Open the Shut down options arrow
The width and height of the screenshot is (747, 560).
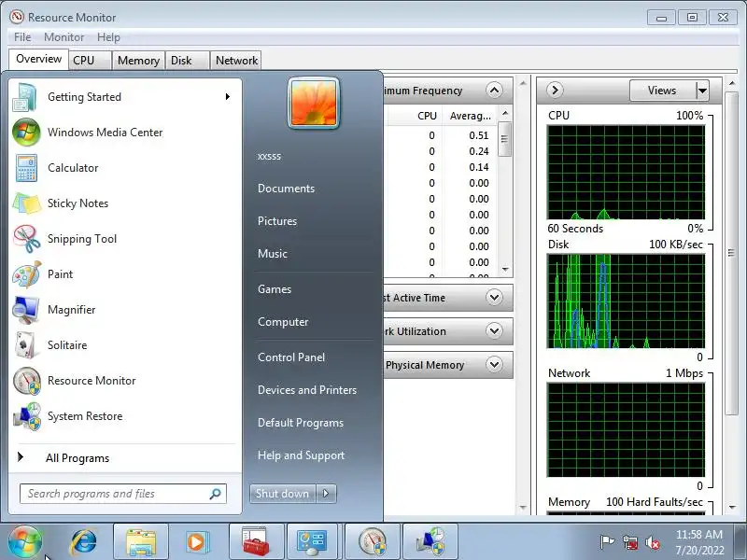tap(326, 494)
